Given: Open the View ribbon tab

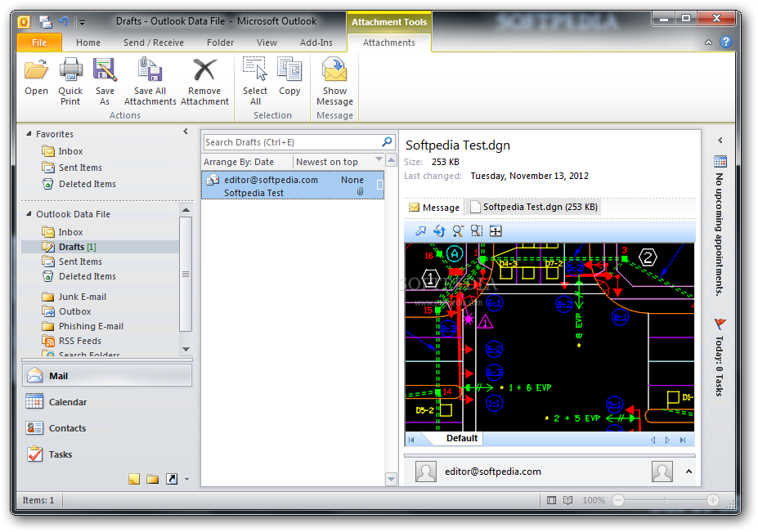Looking at the screenshot, I should (x=267, y=42).
